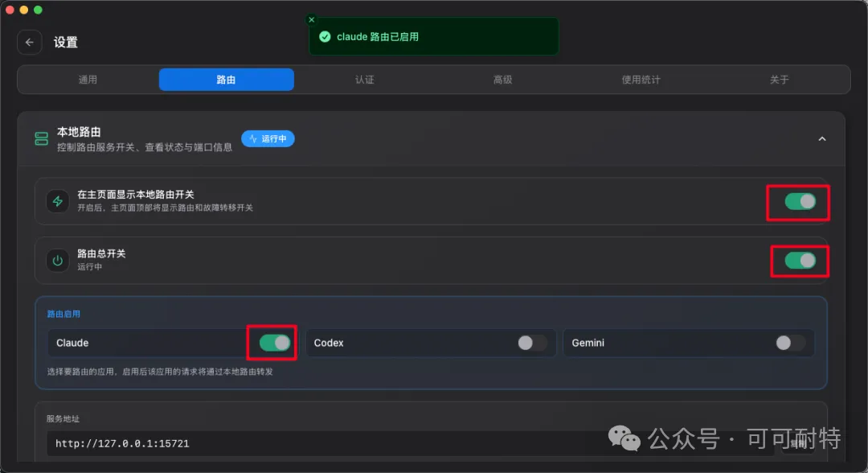Open the 关于 tab
868x473 pixels.
pyautogui.click(x=779, y=80)
